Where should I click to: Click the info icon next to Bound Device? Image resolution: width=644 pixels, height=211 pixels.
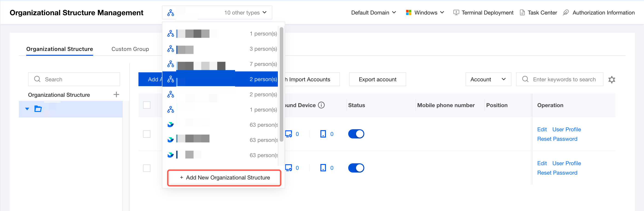tap(321, 105)
